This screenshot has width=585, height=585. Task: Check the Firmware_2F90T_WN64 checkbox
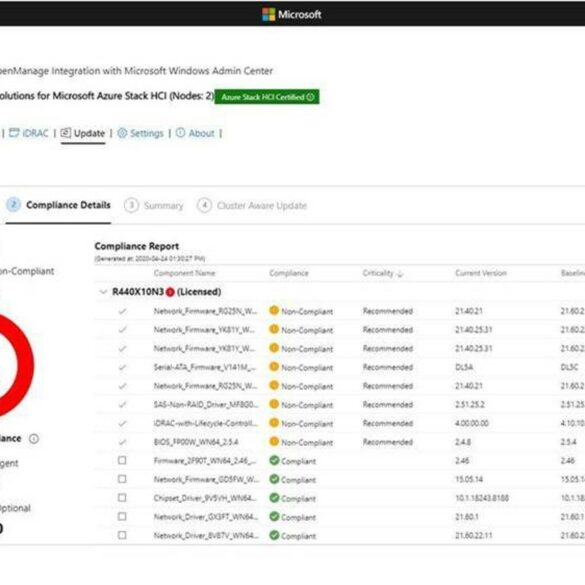(122, 460)
